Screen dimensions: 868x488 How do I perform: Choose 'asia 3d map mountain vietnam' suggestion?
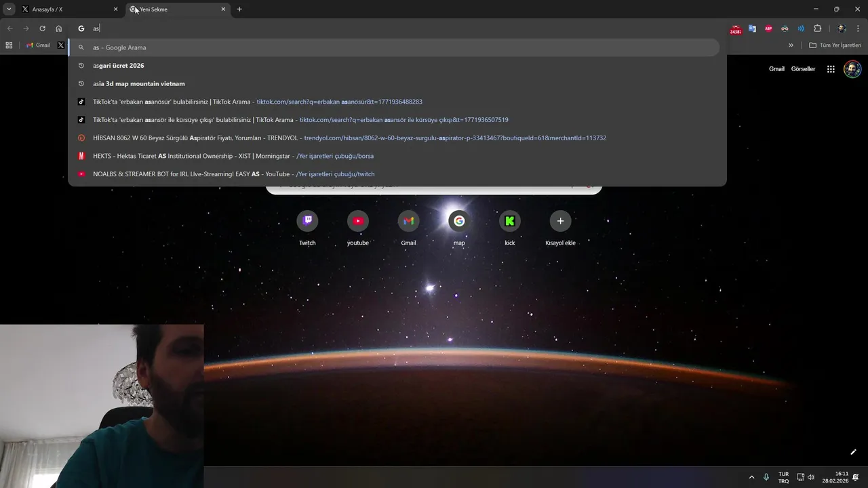394,83
